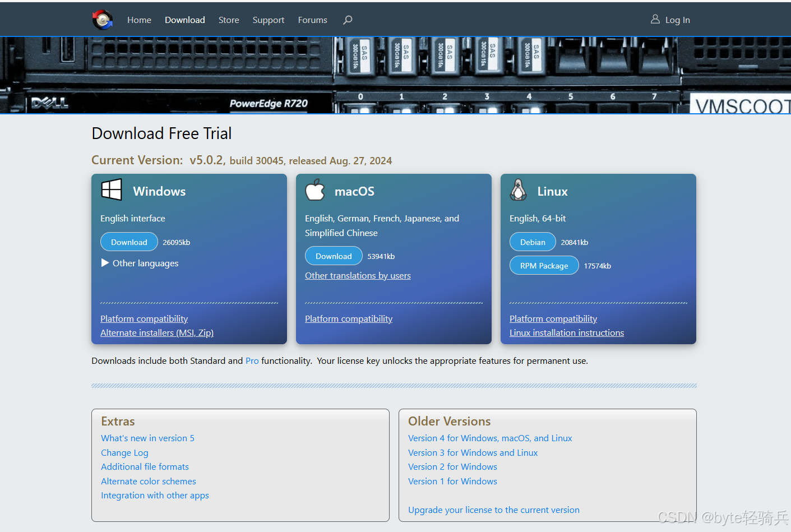Open the Forums menu item

pos(313,20)
